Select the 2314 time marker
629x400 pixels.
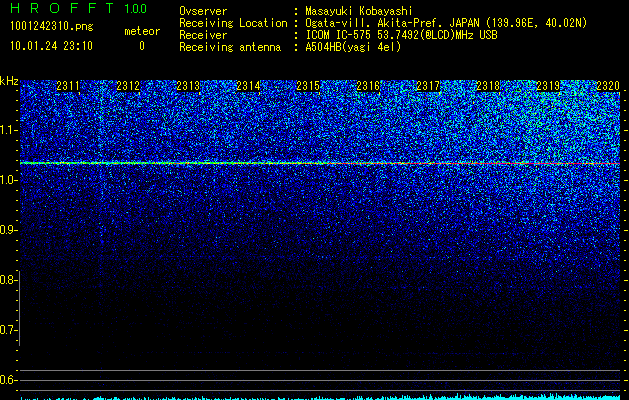point(248,86)
